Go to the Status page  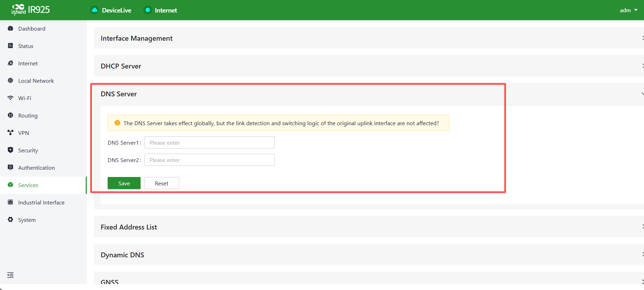pyautogui.click(x=43, y=46)
